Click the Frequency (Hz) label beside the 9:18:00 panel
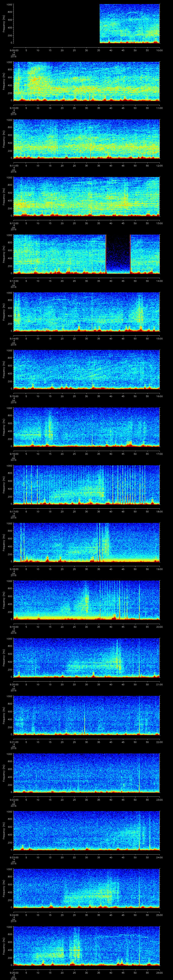This screenshot has width=173, height=980. coord(4,541)
